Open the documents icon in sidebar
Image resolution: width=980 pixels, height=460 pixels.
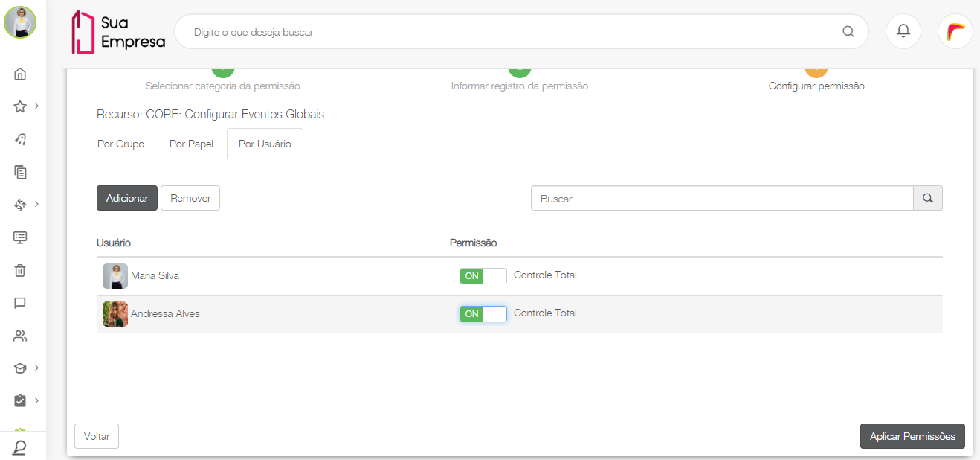pyautogui.click(x=20, y=172)
